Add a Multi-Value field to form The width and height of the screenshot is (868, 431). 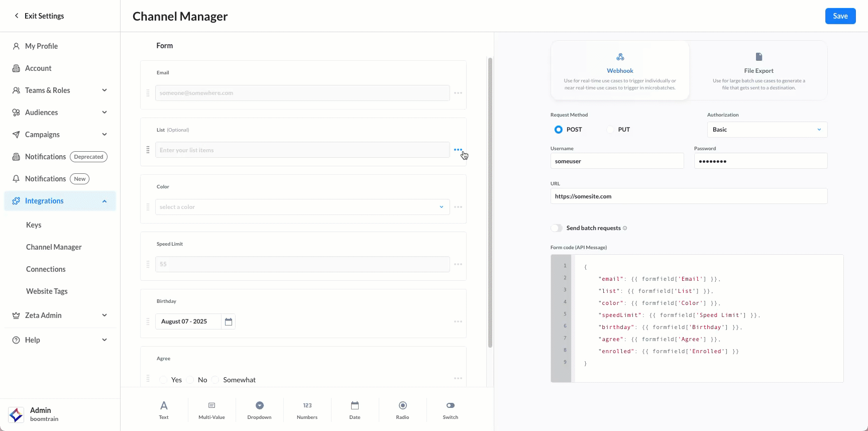click(211, 410)
